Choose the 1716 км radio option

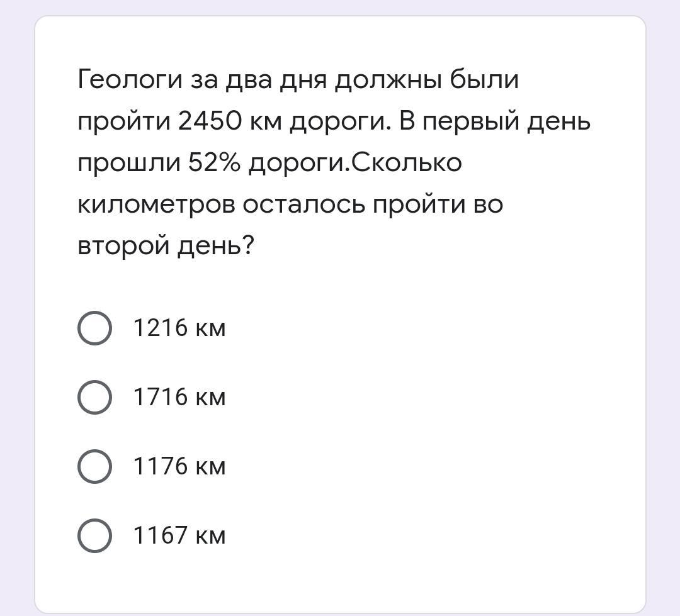pos(94,397)
